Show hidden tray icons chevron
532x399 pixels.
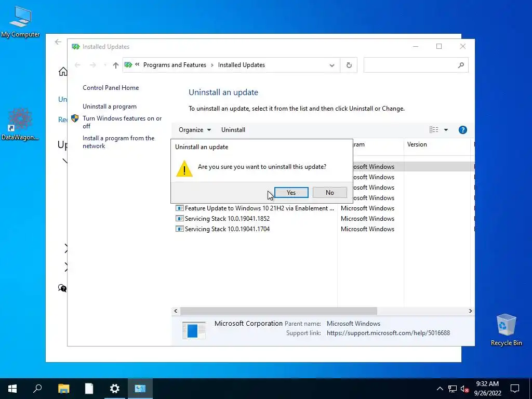tap(440, 389)
